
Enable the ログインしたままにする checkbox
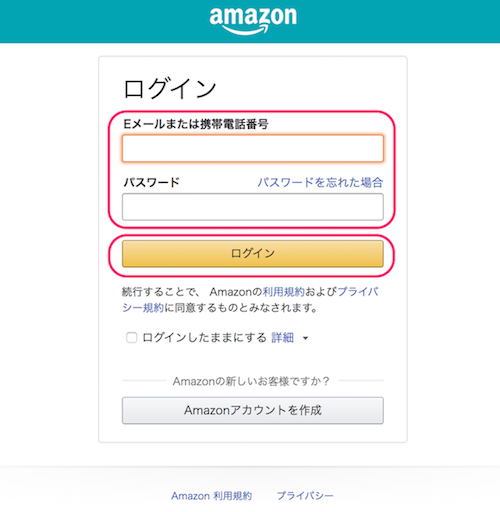tap(131, 337)
